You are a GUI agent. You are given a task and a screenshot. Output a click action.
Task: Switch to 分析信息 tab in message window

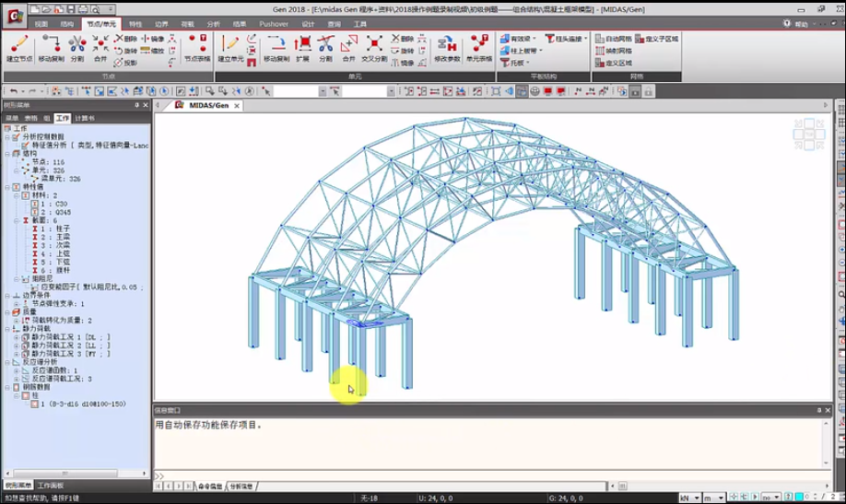pyautogui.click(x=241, y=486)
